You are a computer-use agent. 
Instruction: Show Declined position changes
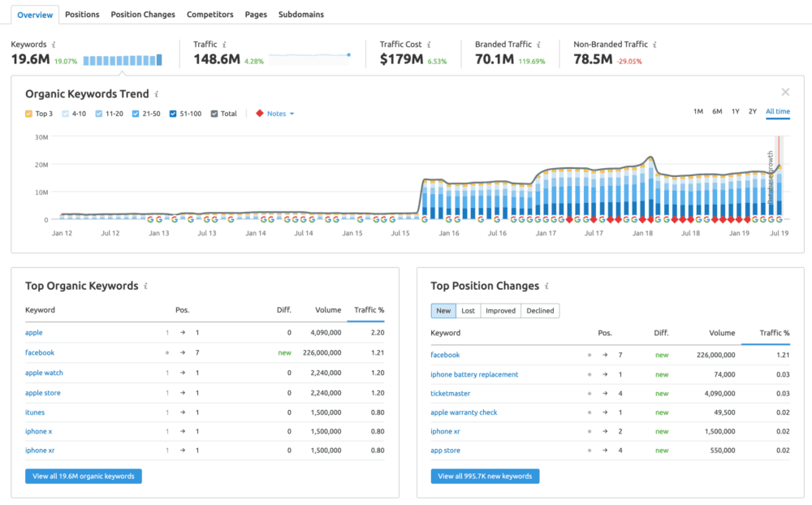point(540,311)
